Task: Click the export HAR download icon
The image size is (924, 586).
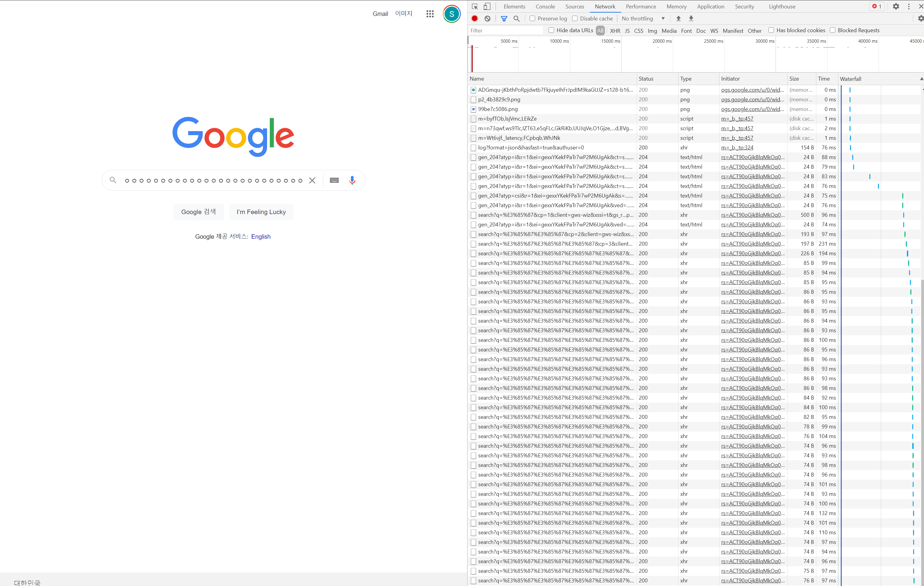Action: tap(691, 18)
